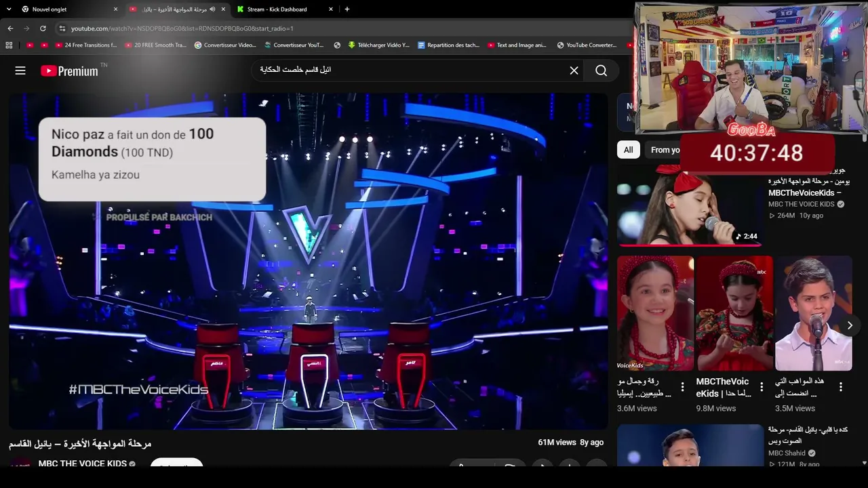Open the YouTube guide hamburger menu
Screen dimensions: 868x488
pyautogui.click(x=20, y=70)
